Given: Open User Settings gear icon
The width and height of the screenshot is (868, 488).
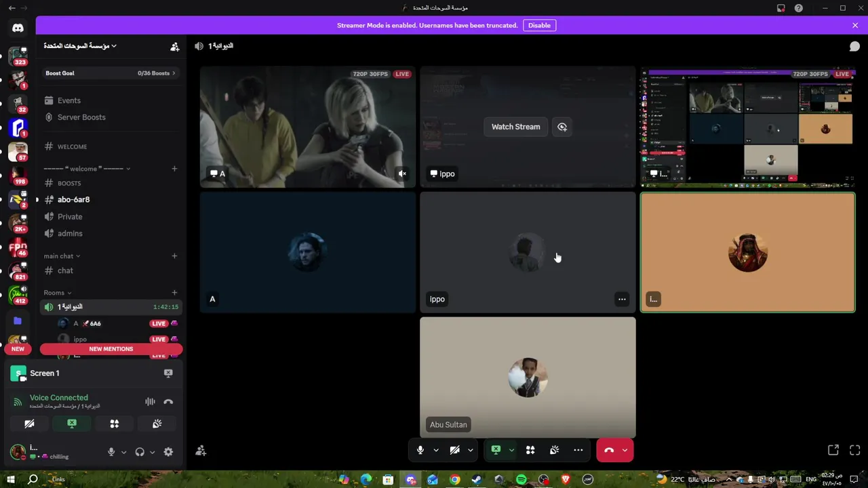Looking at the screenshot, I should (x=168, y=452).
